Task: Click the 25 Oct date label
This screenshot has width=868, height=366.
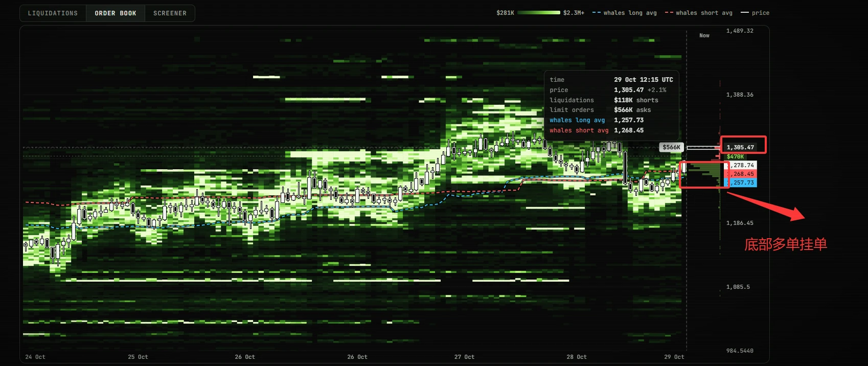Action: (x=138, y=357)
